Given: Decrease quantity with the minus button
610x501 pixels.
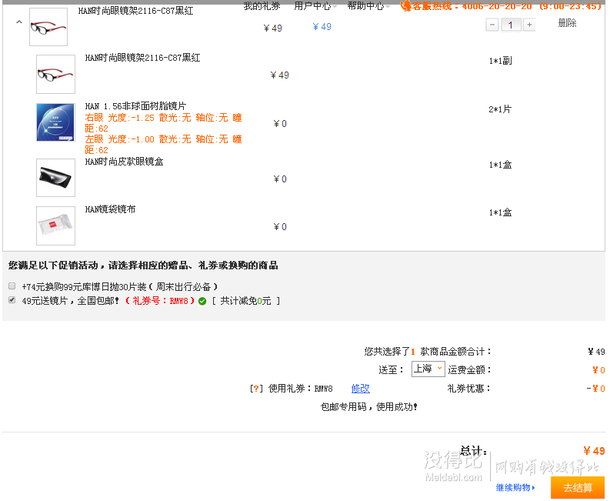Looking at the screenshot, I should [x=491, y=24].
